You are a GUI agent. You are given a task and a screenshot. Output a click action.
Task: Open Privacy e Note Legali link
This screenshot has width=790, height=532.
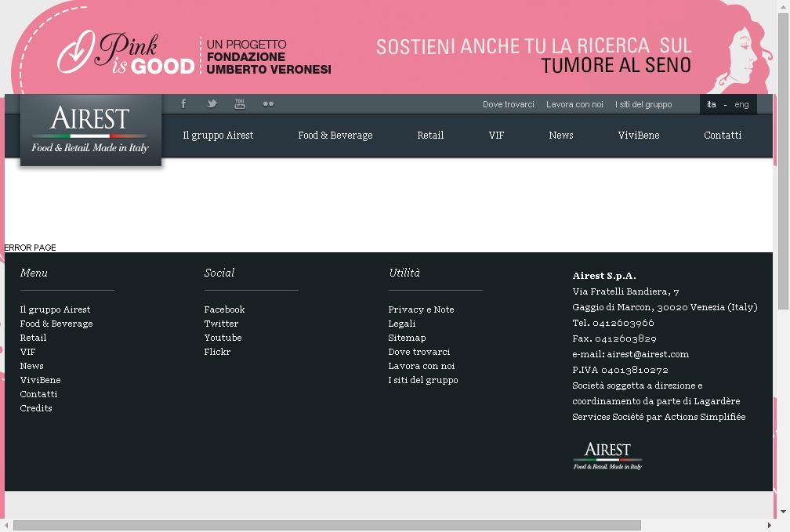[x=421, y=317]
